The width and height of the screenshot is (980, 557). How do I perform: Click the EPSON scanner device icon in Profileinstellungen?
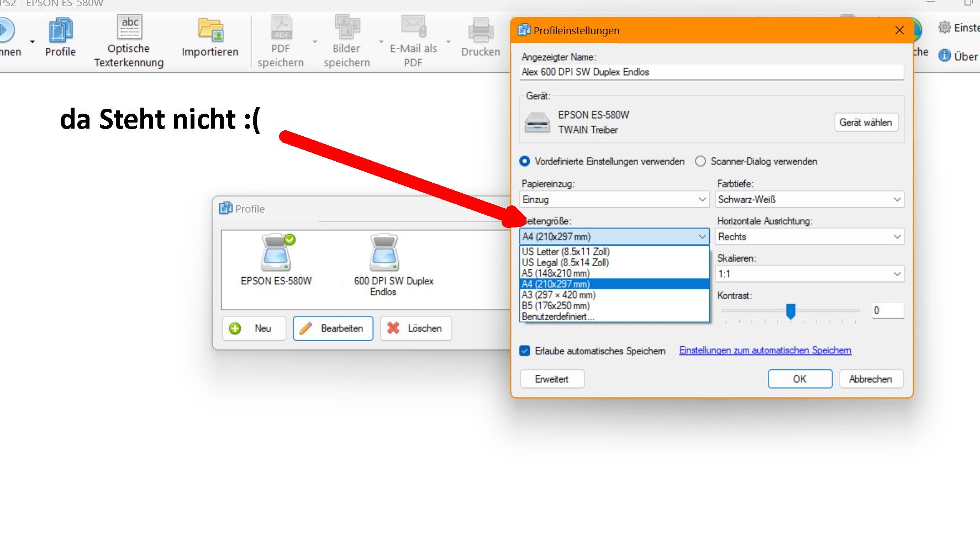point(537,122)
